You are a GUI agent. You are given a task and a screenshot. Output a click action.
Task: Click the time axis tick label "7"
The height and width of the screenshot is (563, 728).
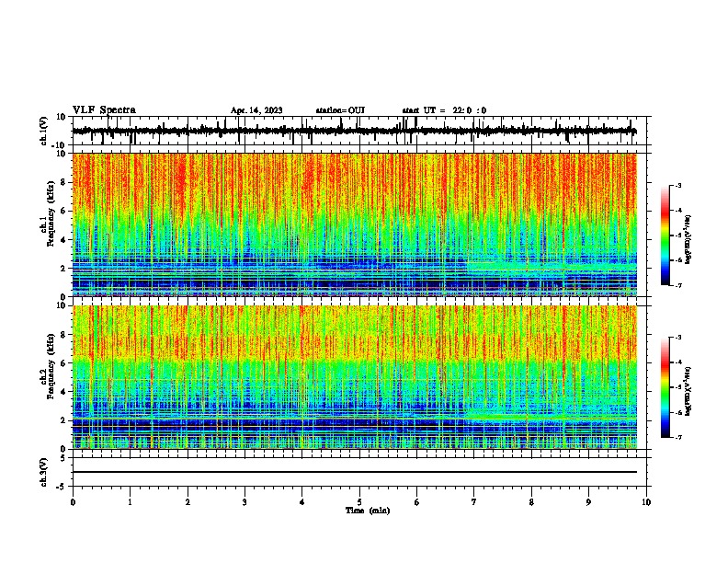coord(474,502)
